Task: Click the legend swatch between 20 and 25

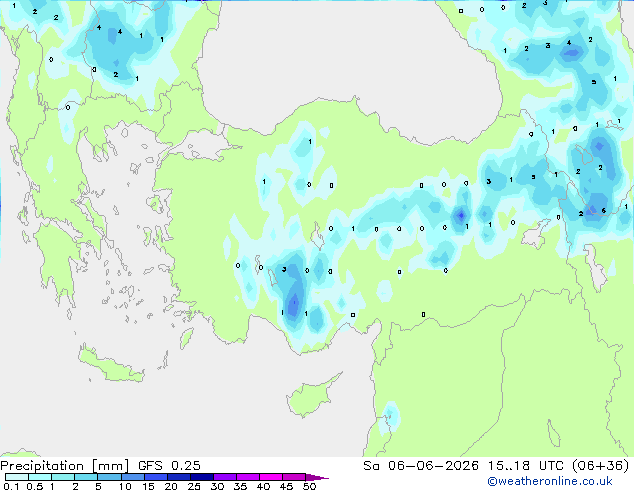Action: click(178, 477)
